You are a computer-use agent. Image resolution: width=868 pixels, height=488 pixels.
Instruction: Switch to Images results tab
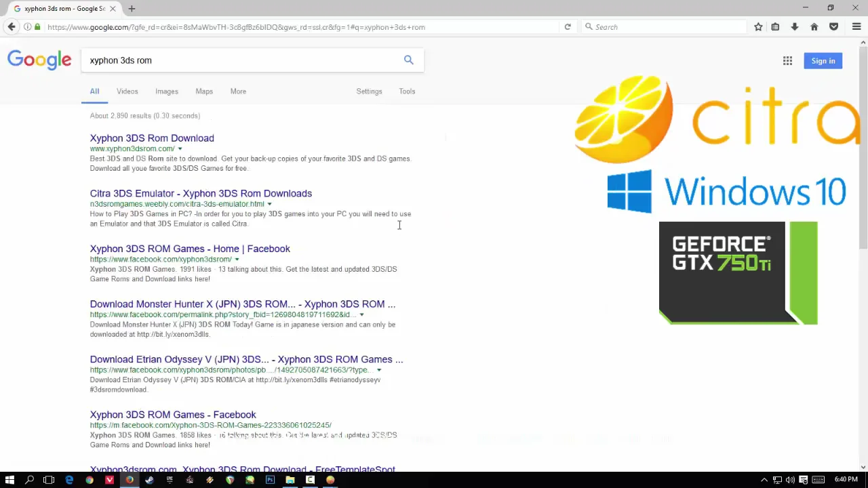167,91
